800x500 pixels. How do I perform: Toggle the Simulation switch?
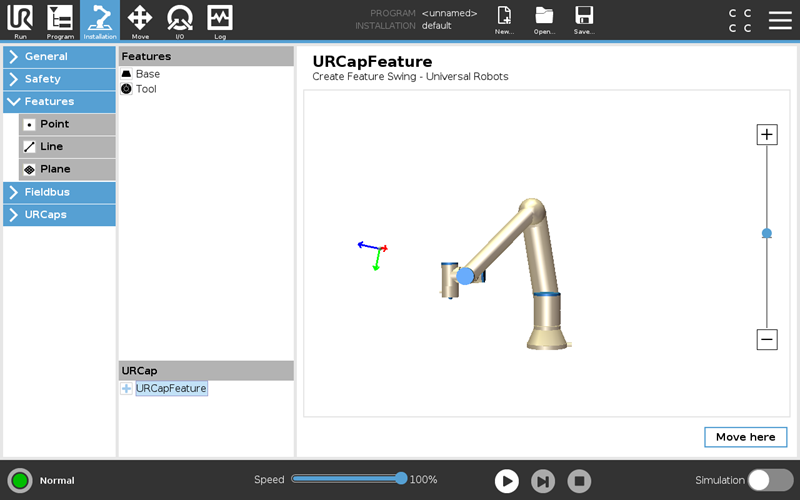pyautogui.click(x=770, y=480)
